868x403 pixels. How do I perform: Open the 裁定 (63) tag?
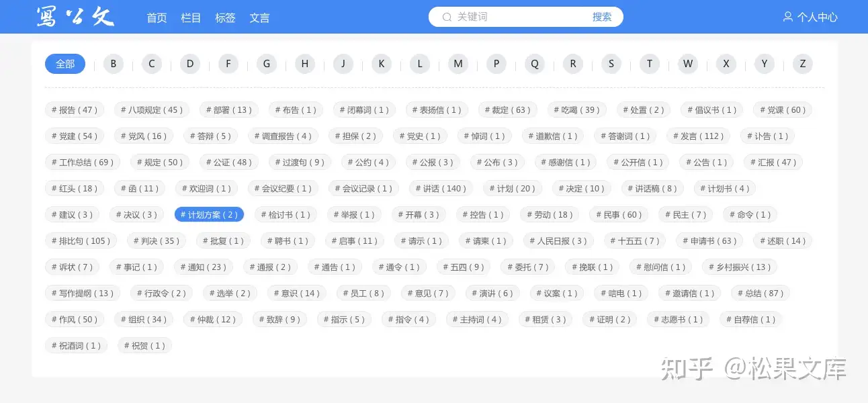click(x=508, y=110)
